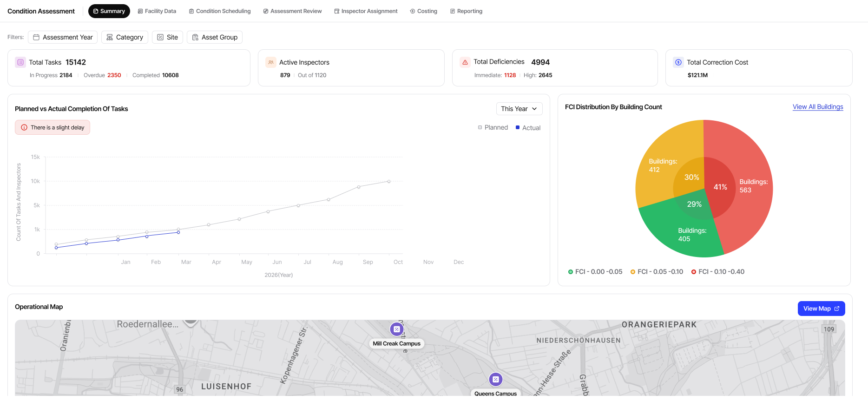Open the Assessment Year filter
The image size is (868, 401).
63,37
